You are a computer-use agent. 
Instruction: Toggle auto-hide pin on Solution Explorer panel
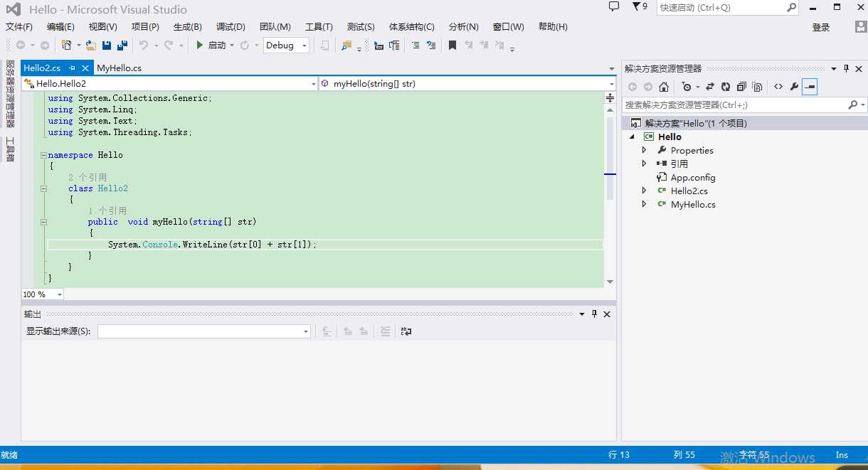(x=846, y=68)
